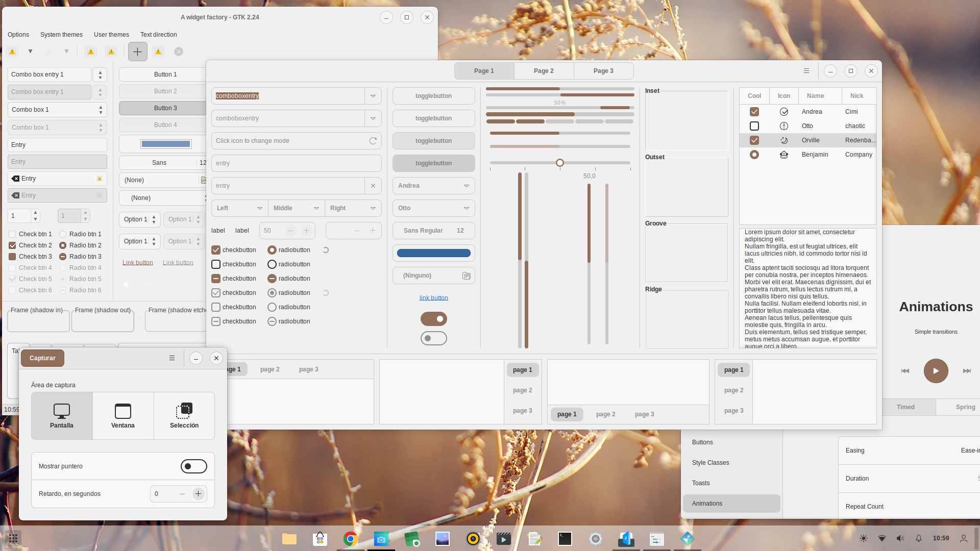Skip the animation backward to start
The height and width of the screenshot is (551, 980).
pos(905,371)
